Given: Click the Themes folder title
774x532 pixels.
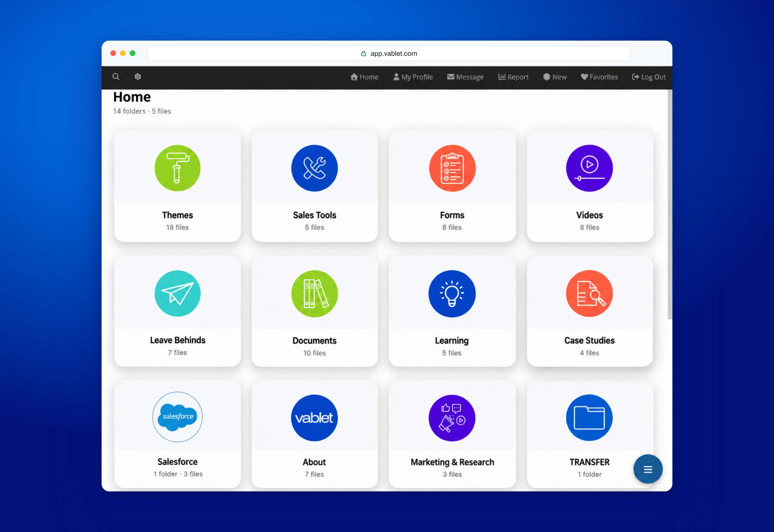Looking at the screenshot, I should [177, 215].
